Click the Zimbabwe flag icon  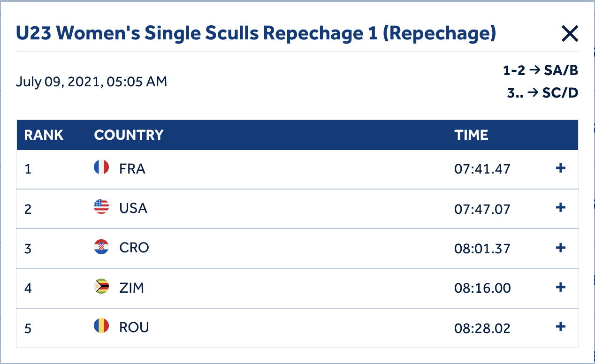point(101,286)
